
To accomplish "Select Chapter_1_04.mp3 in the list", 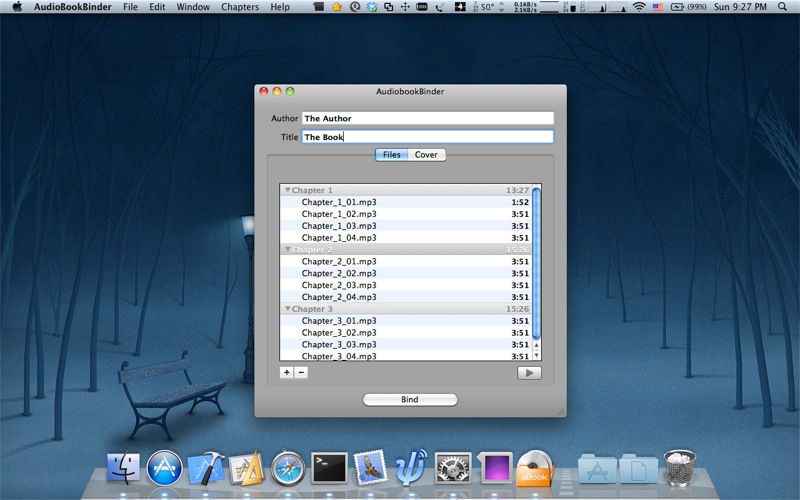I will (x=406, y=237).
